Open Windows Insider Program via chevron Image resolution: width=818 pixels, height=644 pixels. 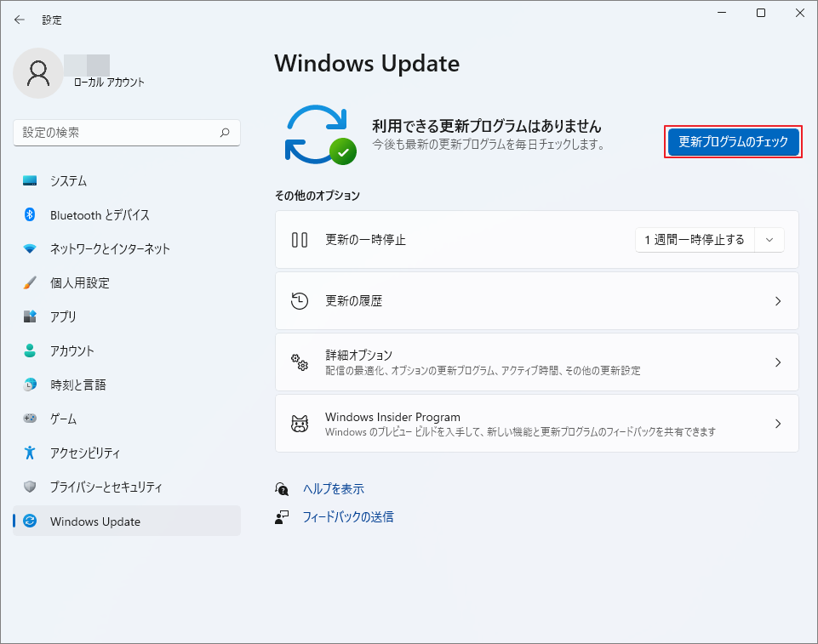click(x=778, y=424)
